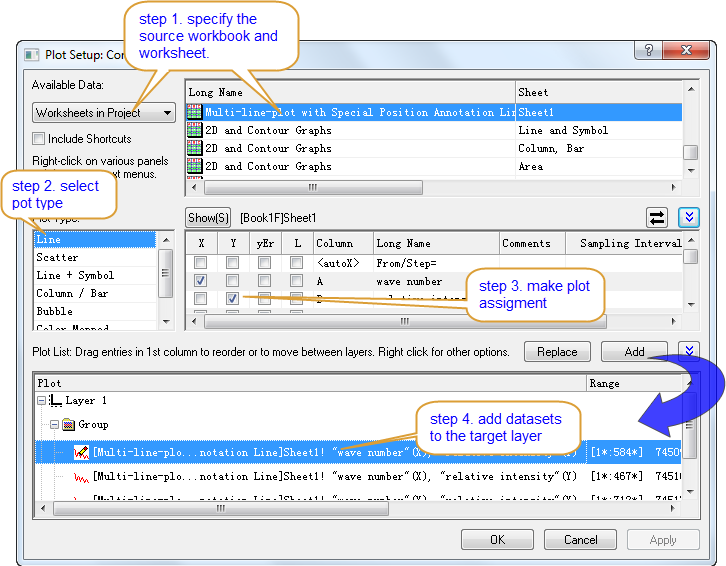Click the plot type list down arrow

point(166,321)
